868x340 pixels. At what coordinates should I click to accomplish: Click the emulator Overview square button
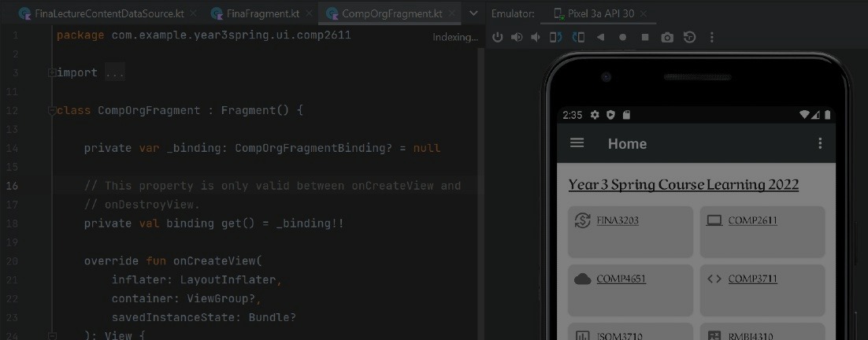[x=645, y=37]
